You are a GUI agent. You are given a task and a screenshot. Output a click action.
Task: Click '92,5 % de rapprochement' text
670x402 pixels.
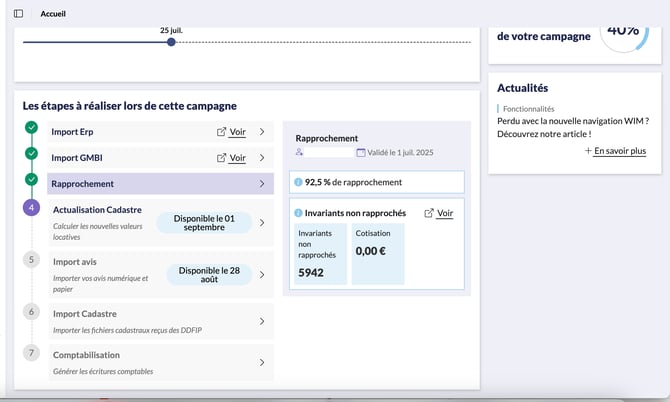tap(353, 182)
